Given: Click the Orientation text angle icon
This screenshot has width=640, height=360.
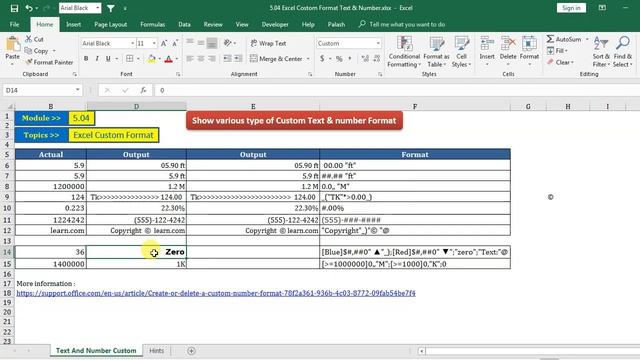Looking at the screenshot, I should click(x=228, y=43).
